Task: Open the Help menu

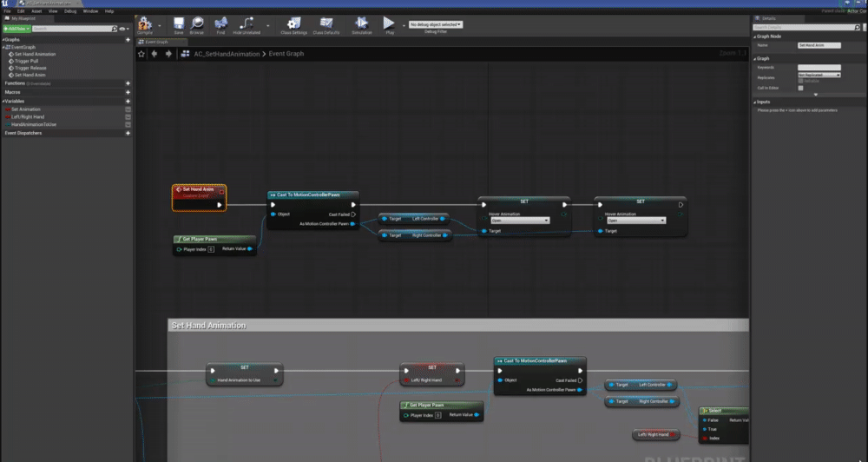Action: [x=109, y=11]
